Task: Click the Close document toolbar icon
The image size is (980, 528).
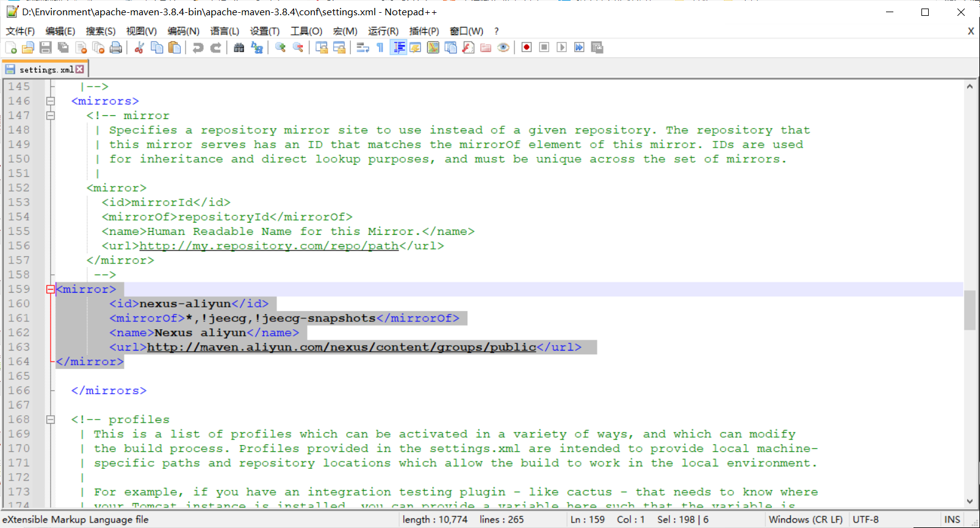Action: point(81,48)
